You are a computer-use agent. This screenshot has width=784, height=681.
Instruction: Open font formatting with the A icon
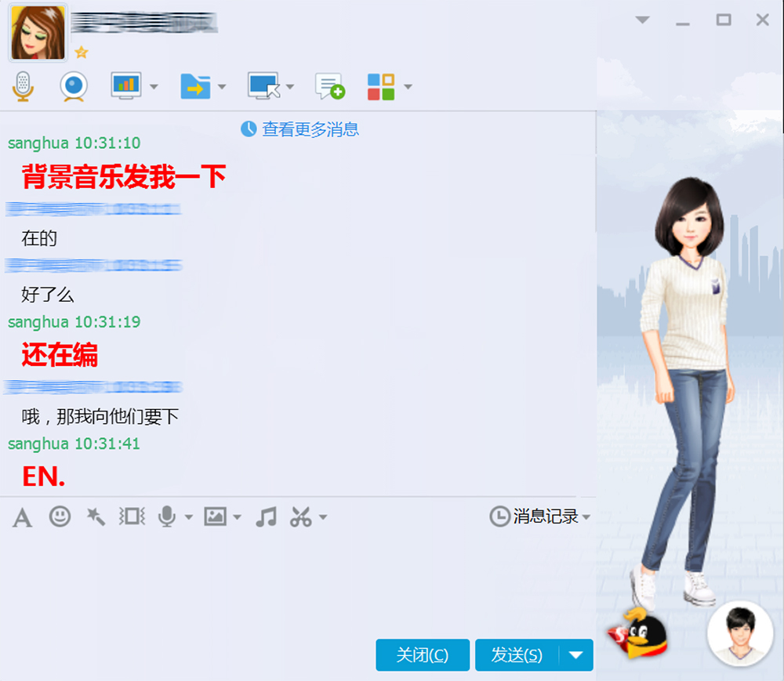click(21, 517)
